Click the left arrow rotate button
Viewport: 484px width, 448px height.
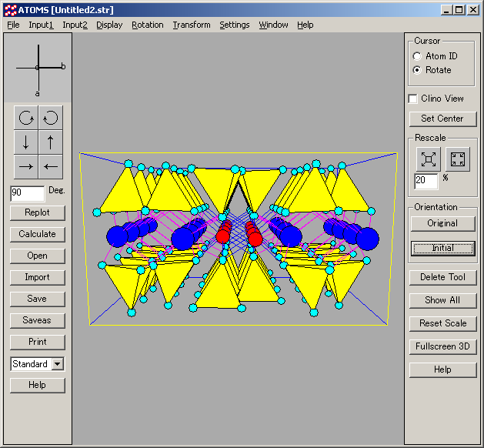(x=50, y=166)
